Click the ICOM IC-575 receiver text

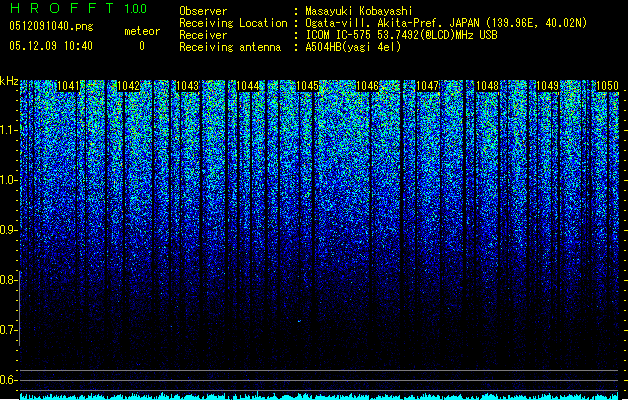tap(402, 35)
